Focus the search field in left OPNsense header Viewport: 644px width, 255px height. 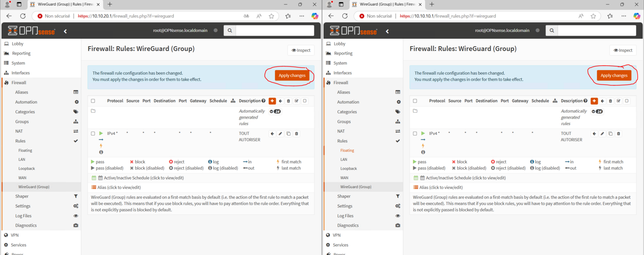[x=275, y=31]
